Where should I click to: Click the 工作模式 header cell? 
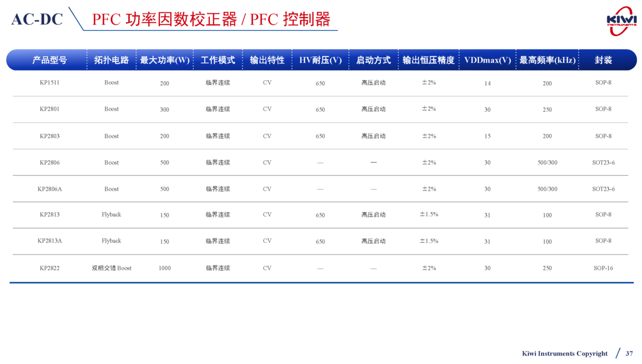[x=218, y=60]
